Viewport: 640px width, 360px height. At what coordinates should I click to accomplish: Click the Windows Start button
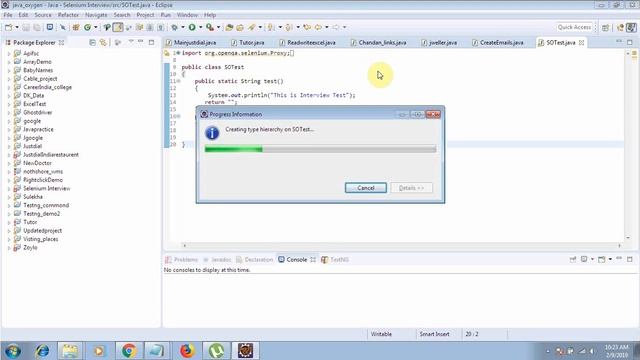click(13, 351)
